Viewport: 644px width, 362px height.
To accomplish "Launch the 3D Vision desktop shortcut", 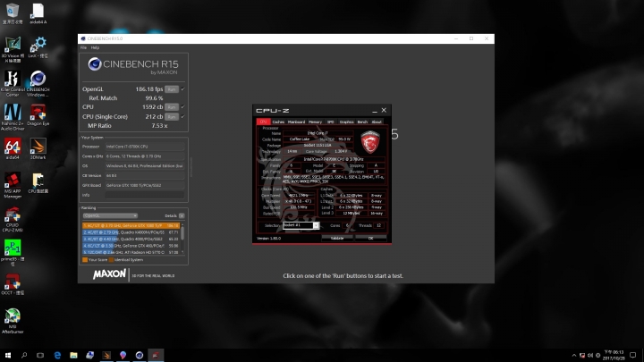I will (x=13, y=48).
